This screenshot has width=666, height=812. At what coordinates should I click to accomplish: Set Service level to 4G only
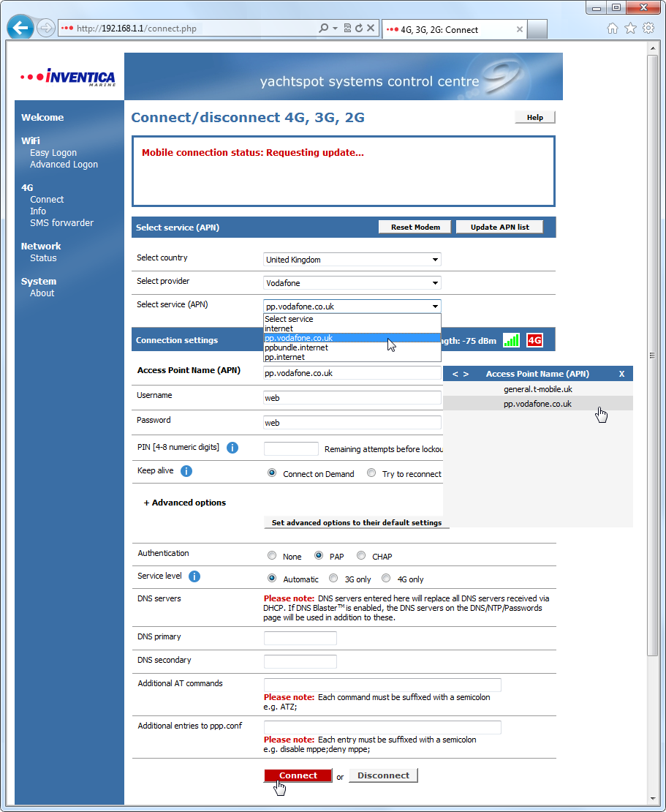coord(386,579)
